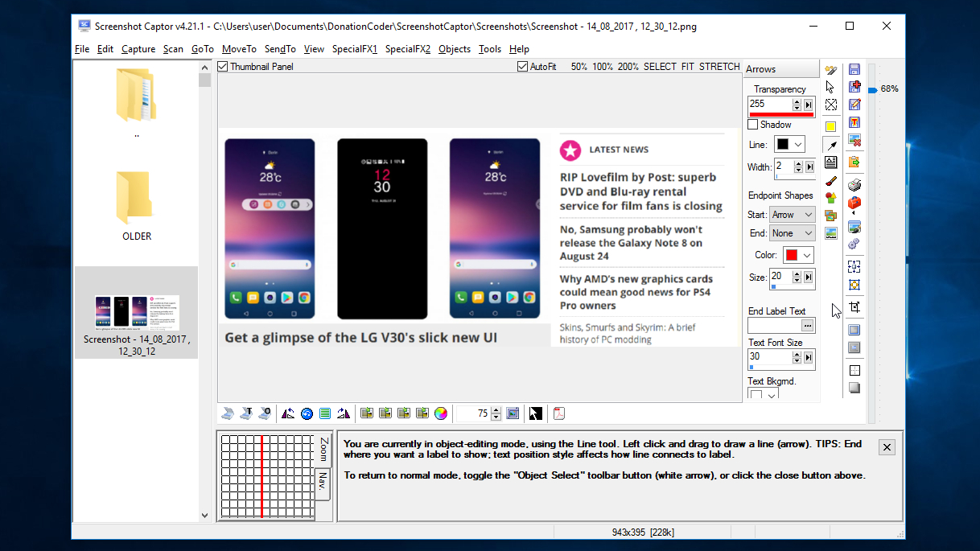Open the Tools menu
This screenshot has width=980, height=551.
tap(490, 49)
